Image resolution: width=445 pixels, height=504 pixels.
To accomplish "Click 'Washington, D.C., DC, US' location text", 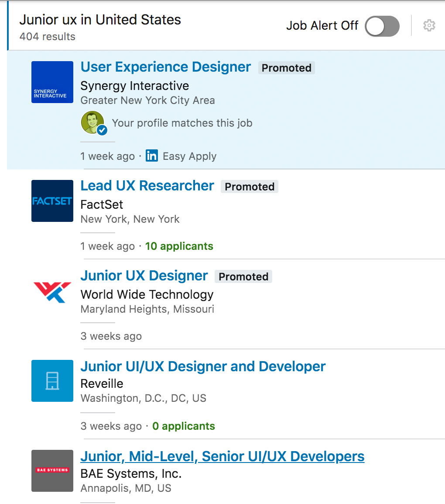I will pos(144,398).
